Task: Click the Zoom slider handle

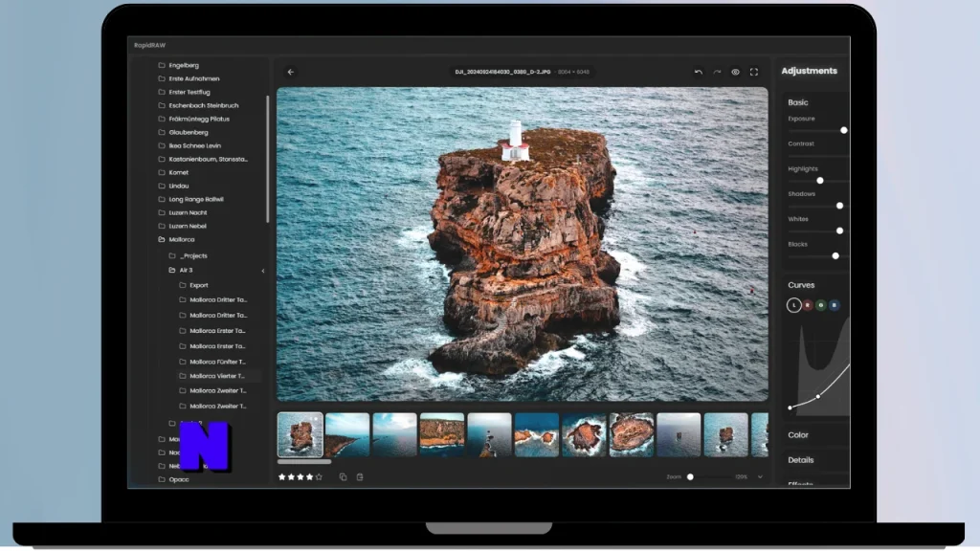Action: 690,476
